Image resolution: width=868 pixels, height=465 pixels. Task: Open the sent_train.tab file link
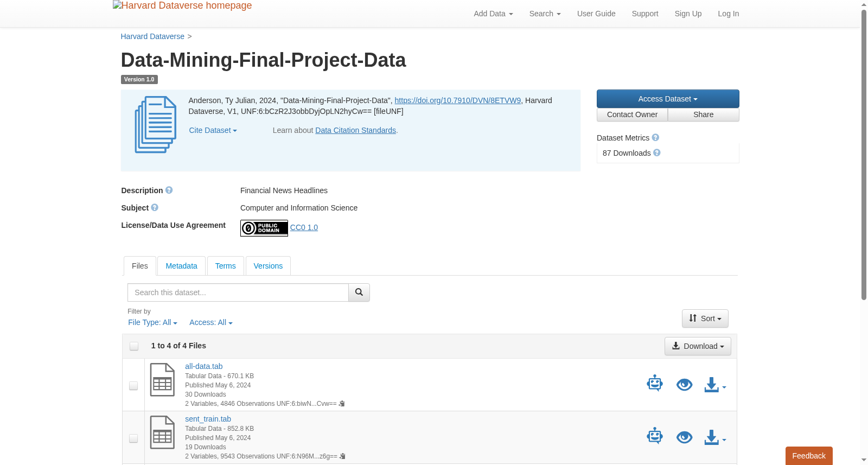(x=208, y=419)
